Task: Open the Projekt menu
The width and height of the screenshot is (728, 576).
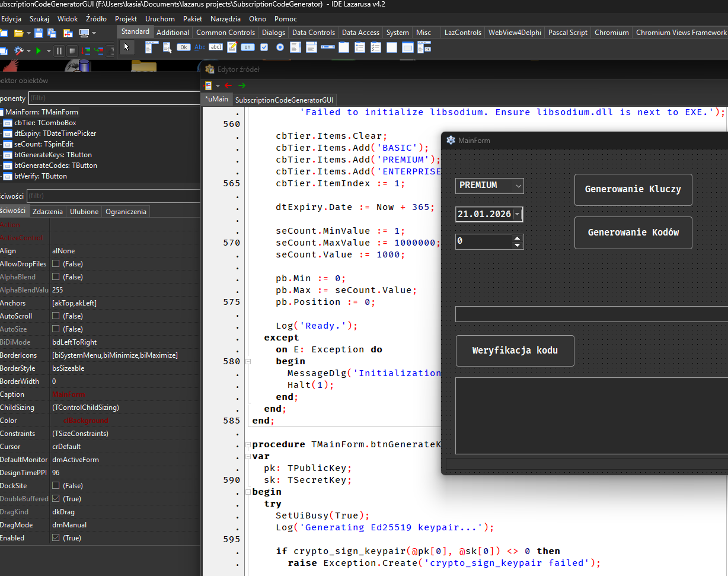Action: coord(126,19)
